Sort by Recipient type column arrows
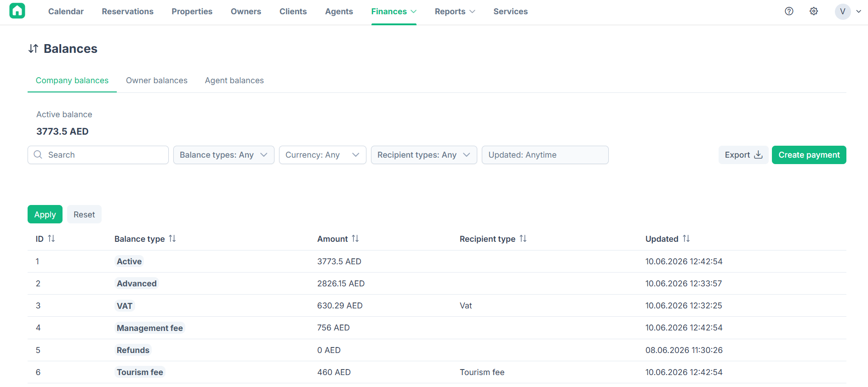 pos(523,239)
